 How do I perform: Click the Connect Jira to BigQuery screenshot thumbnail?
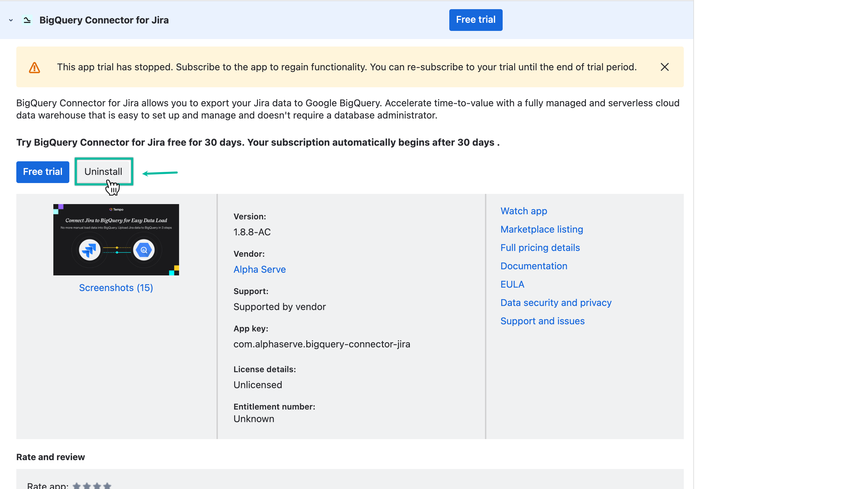coord(116,239)
